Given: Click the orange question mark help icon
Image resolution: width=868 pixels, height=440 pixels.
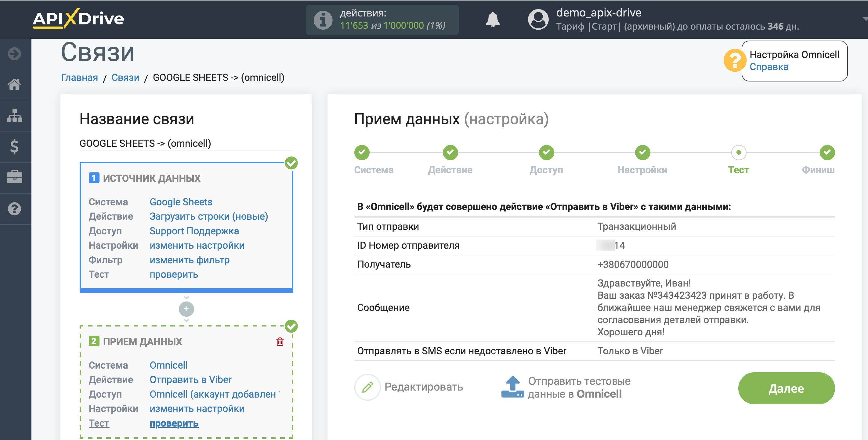Looking at the screenshot, I should pyautogui.click(x=735, y=61).
